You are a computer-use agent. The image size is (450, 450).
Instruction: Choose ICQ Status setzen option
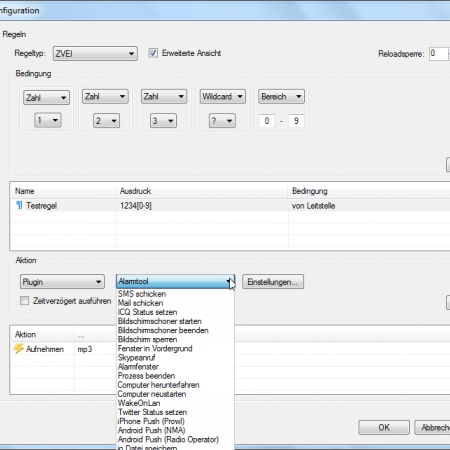(x=175, y=312)
